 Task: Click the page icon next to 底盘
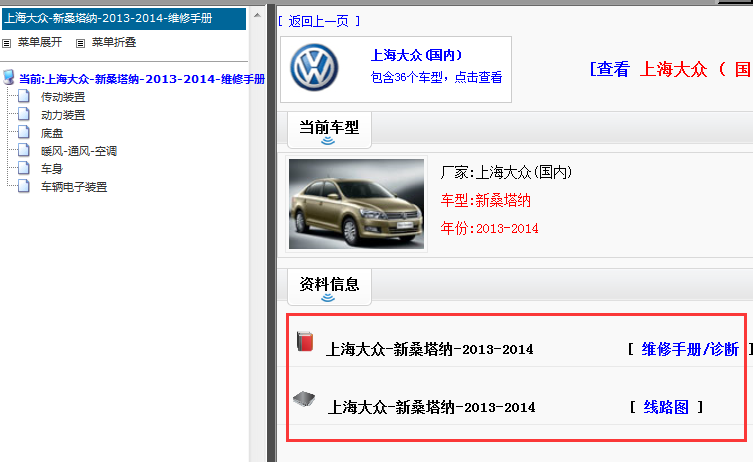tap(24, 132)
